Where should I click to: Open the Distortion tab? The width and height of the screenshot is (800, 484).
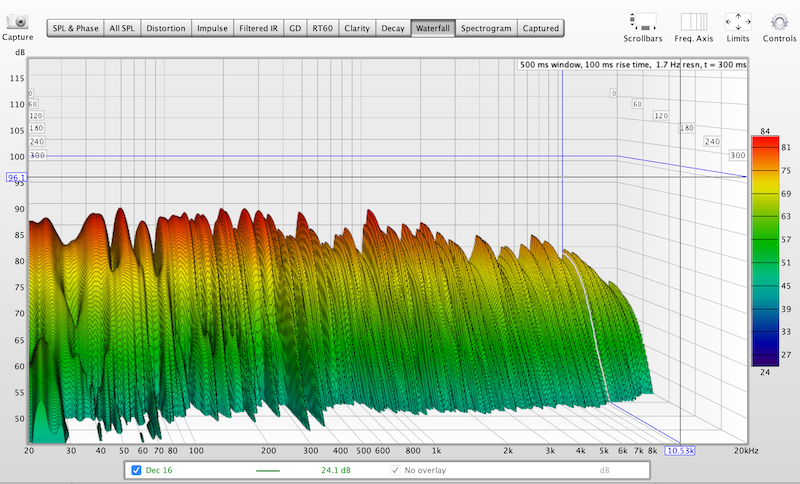click(166, 28)
